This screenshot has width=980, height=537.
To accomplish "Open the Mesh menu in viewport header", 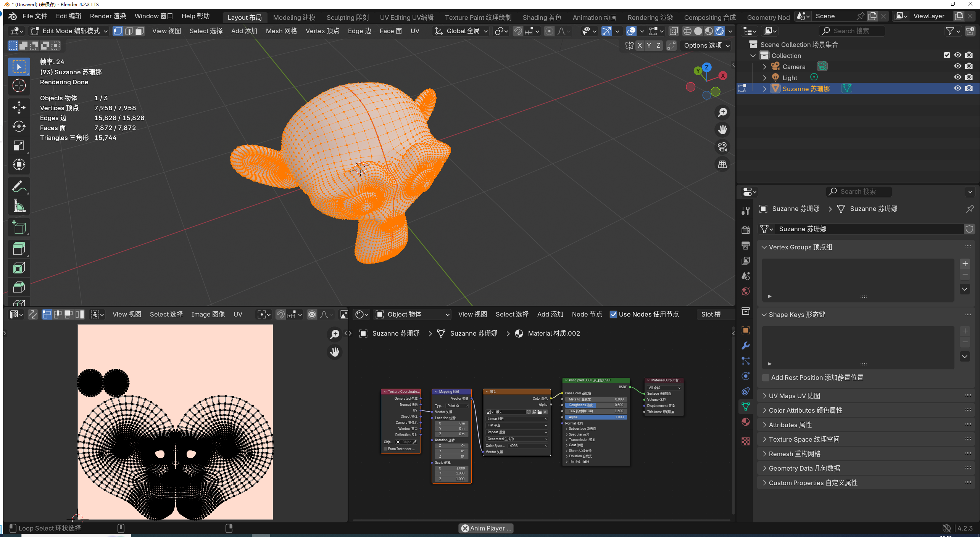I will pyautogui.click(x=281, y=31).
